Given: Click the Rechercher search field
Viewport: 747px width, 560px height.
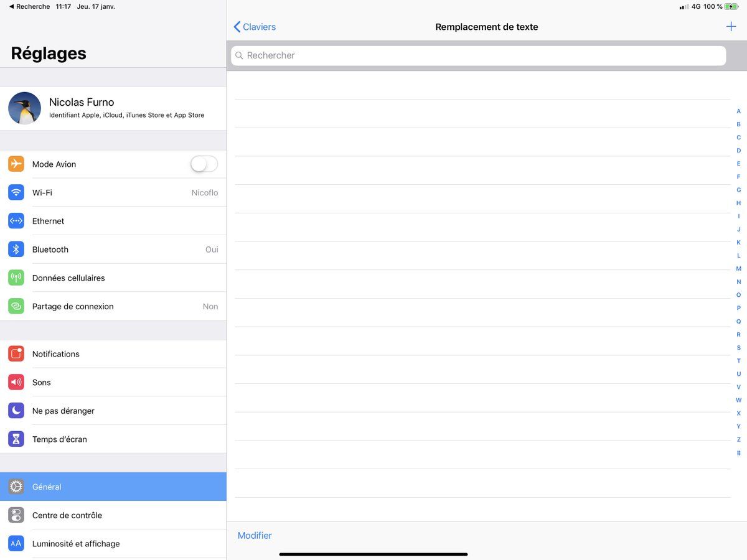Looking at the screenshot, I should click(478, 55).
